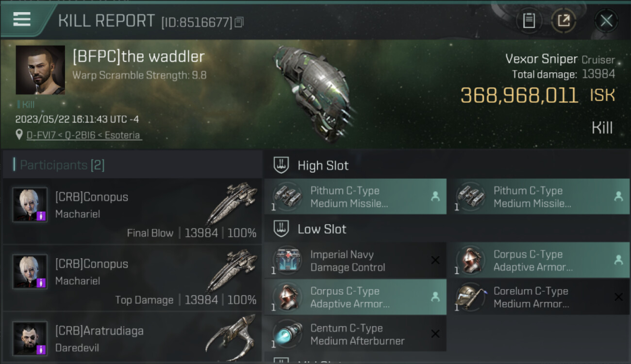Toggle the X mark on Imperial Navy Damage Control
The width and height of the screenshot is (631, 364).
point(435,261)
